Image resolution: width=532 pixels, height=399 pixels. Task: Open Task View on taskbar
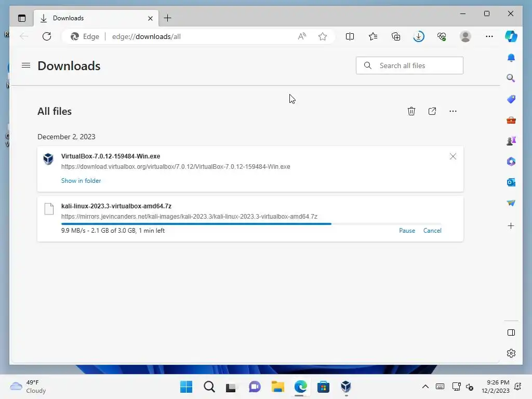point(231,387)
